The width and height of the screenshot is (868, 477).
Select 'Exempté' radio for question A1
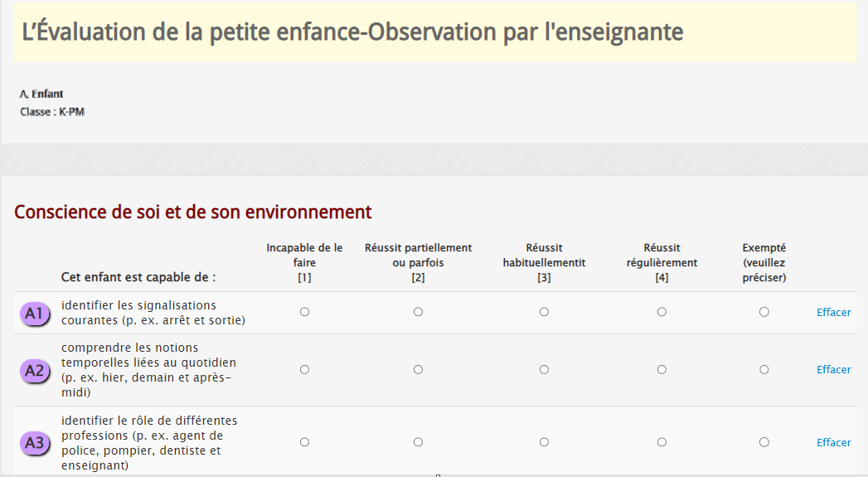point(764,312)
